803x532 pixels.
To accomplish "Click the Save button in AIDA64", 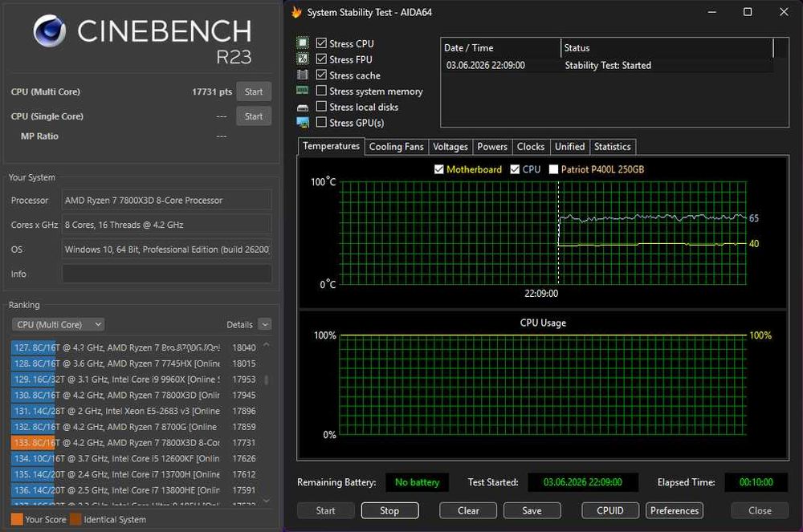I will (532, 510).
